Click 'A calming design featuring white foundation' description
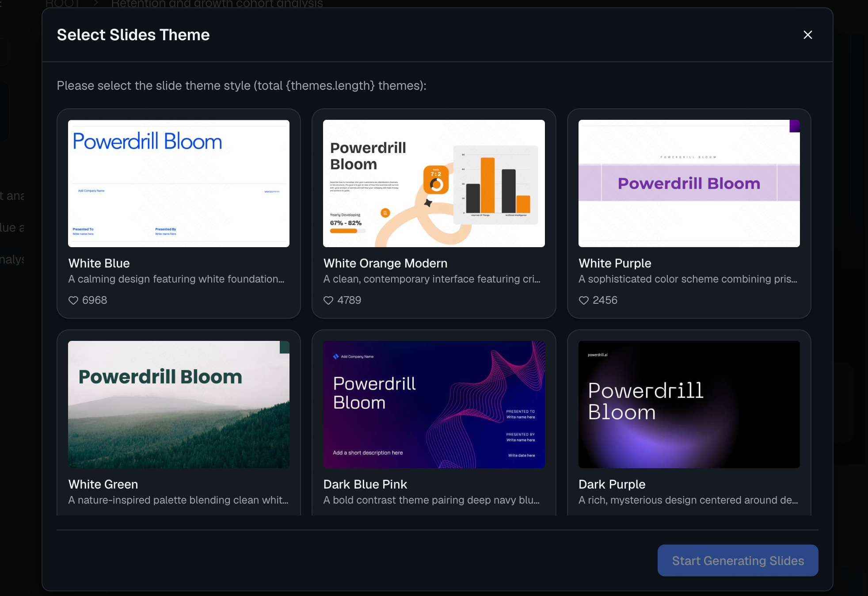 click(x=176, y=279)
